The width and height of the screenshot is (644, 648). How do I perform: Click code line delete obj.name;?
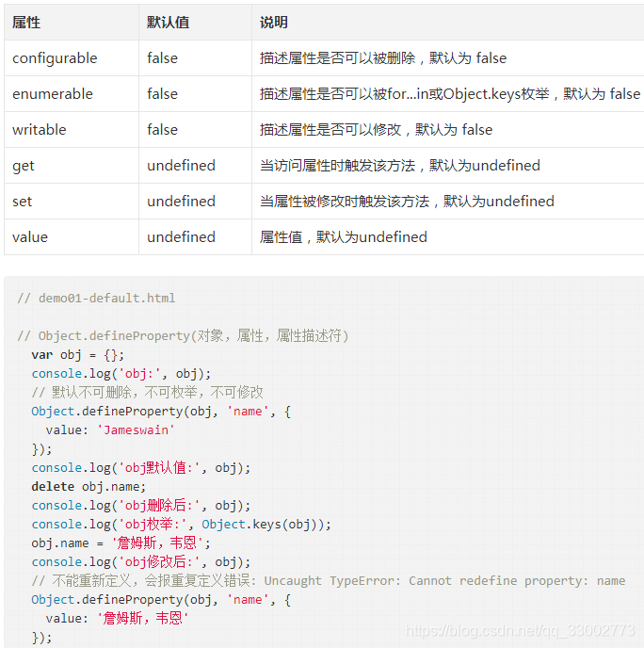[x=89, y=486]
